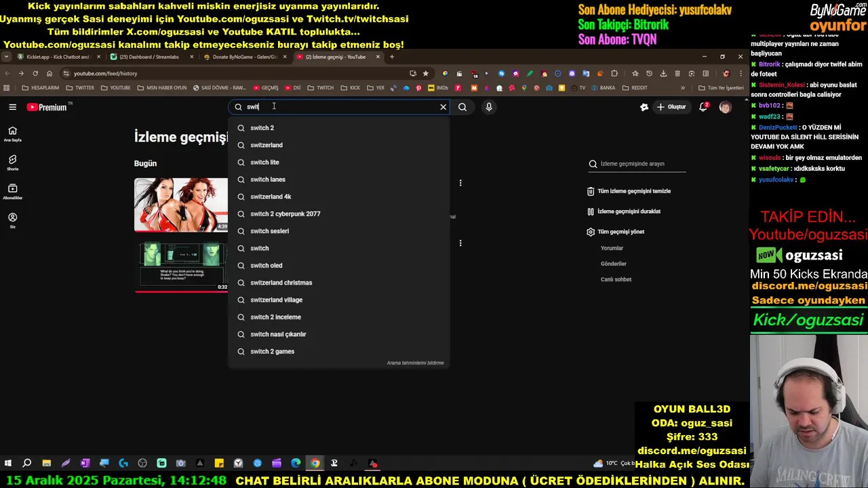Open Microsoft Edge from the taskbar
Viewport: 868px width, 488px height.
click(296, 464)
